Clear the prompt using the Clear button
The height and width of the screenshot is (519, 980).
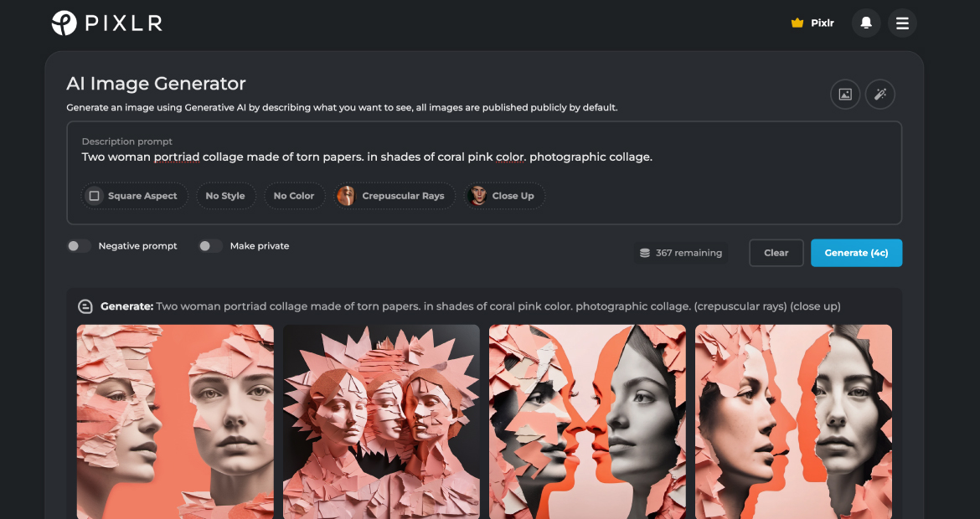[x=776, y=252]
